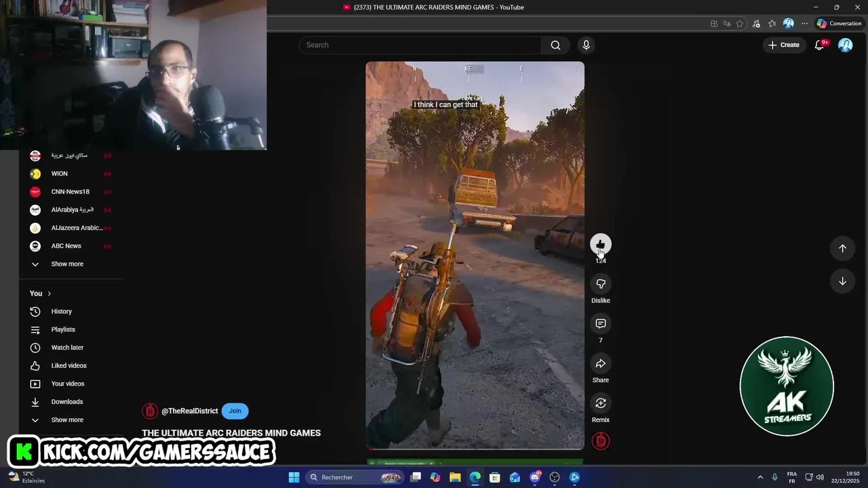The width and height of the screenshot is (868, 488).
Task: Go to the previous Short with up arrow
Action: tap(842, 248)
